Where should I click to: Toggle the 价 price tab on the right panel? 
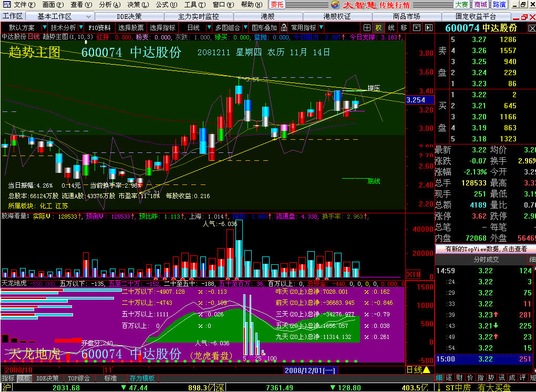pos(470,378)
